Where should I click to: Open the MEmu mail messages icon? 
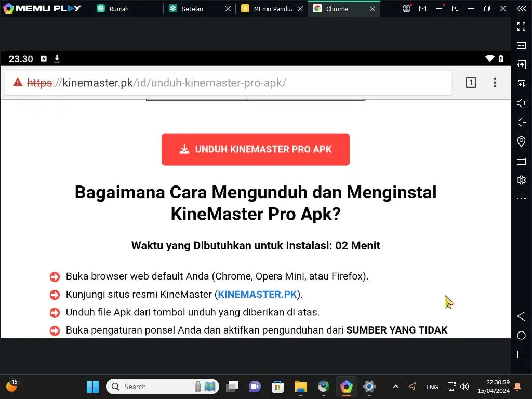pyautogui.click(x=422, y=8)
